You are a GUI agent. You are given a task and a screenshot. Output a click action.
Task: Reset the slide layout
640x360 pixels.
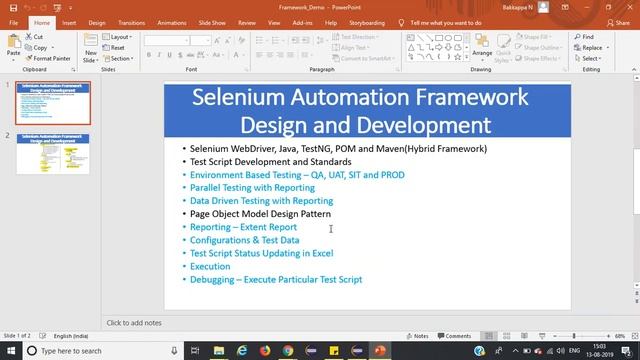tap(113, 48)
